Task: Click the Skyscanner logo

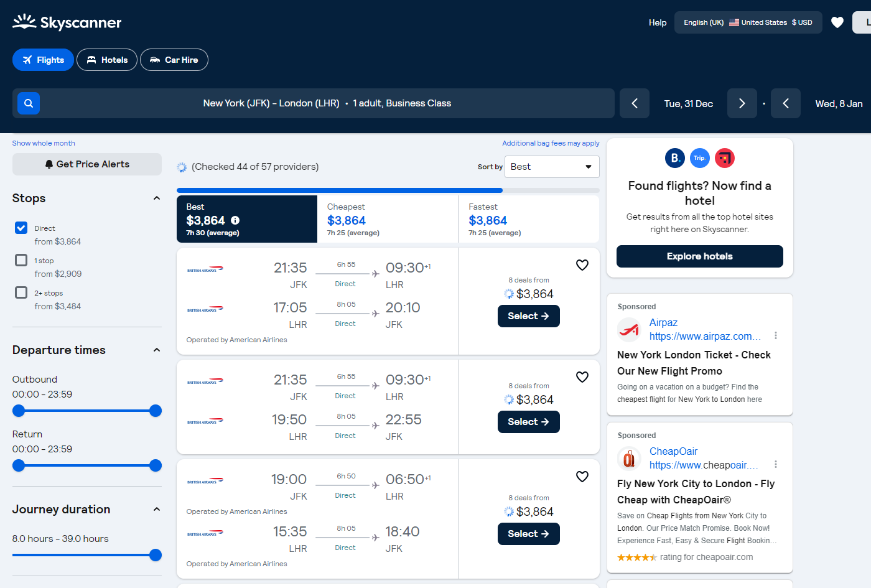Action: tap(67, 22)
